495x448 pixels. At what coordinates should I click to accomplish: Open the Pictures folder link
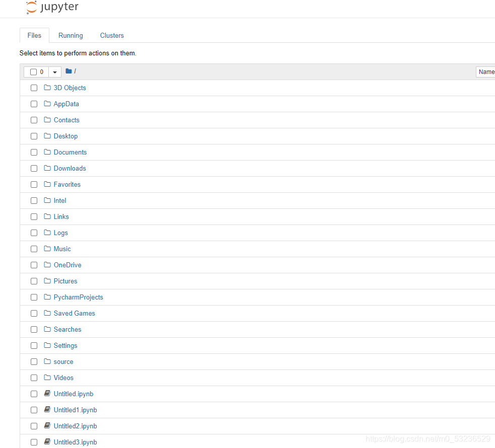[65, 281]
